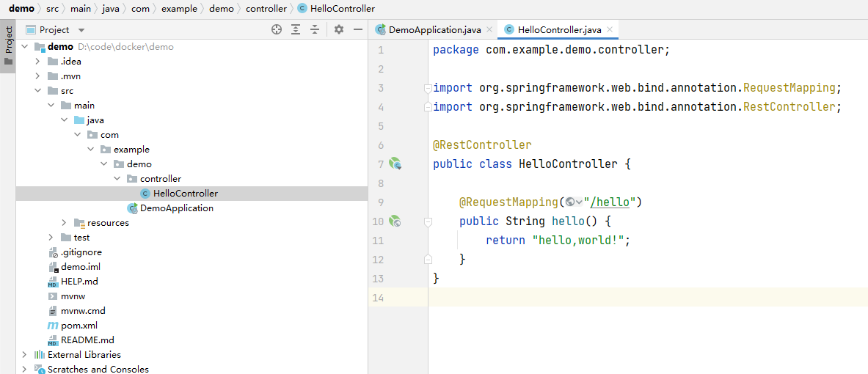The width and height of the screenshot is (868, 374).
Task: Place cursor on empty line 14 in editor
Action: (x=648, y=298)
